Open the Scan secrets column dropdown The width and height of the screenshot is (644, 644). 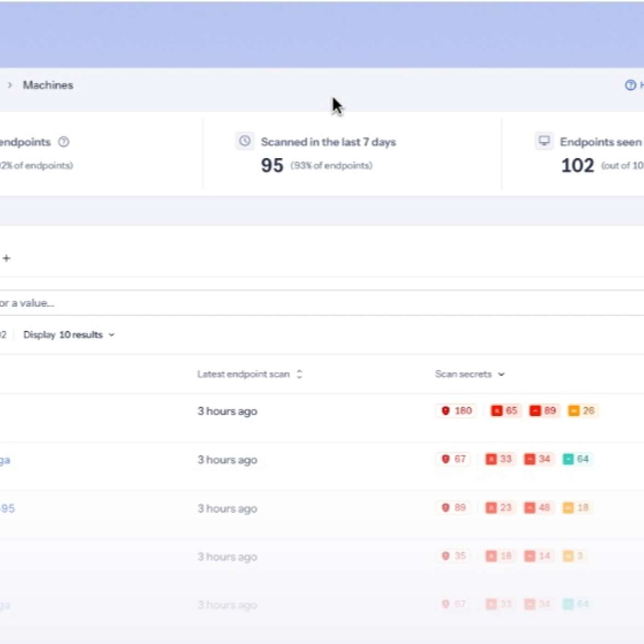pyautogui.click(x=470, y=374)
